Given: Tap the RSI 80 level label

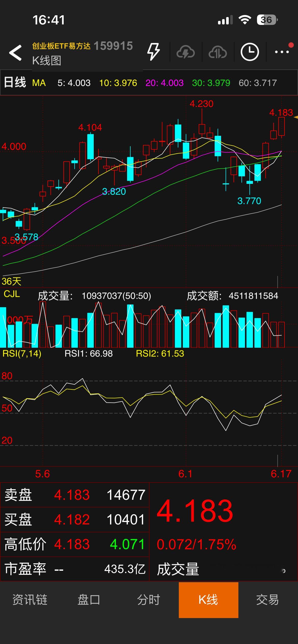Looking at the screenshot, I should 7,376.
